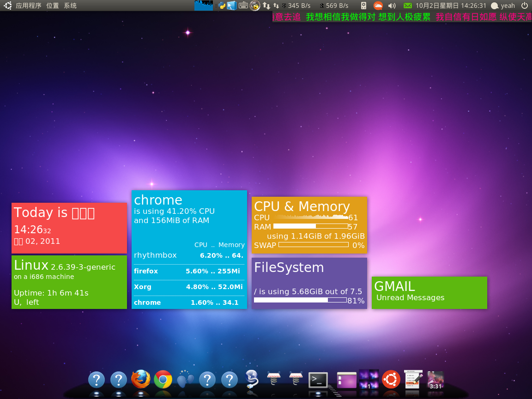Open the system monitor graph applet
The image size is (532, 399).
pyautogui.click(x=204, y=6)
